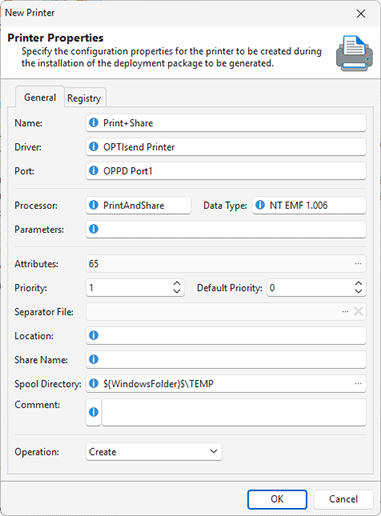Image resolution: width=381 pixels, height=516 pixels.
Task: Decrease Default Priority with down arrow
Action: pyautogui.click(x=358, y=291)
